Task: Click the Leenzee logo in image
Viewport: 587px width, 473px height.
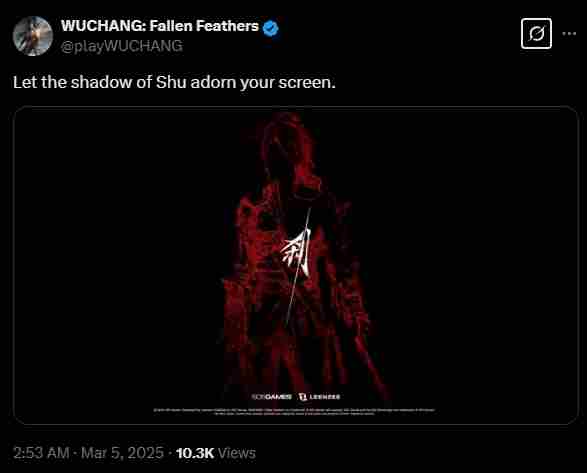Action: (319, 397)
